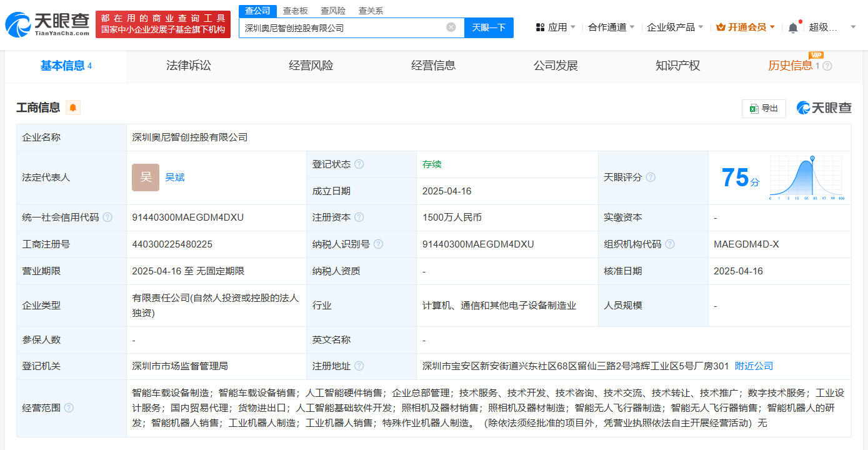Click help icon next to 天眼评分
Viewport: 868px width, 450px height.
pyautogui.click(x=651, y=177)
